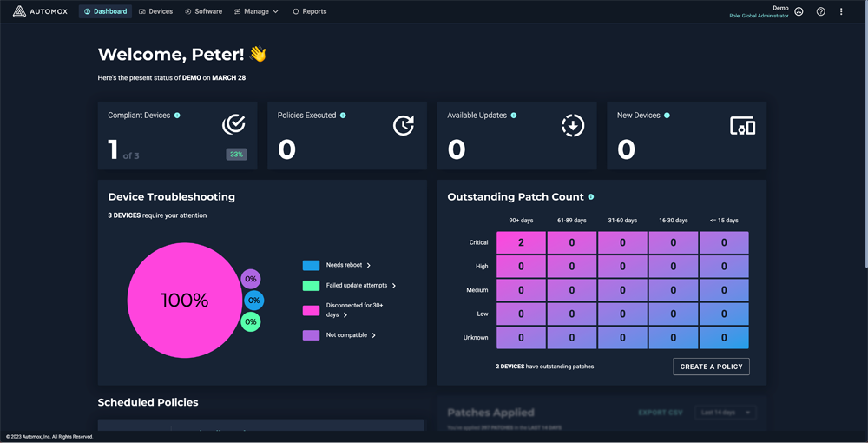
Task: Click the Medium 31-60 days cell
Action: [x=622, y=290]
